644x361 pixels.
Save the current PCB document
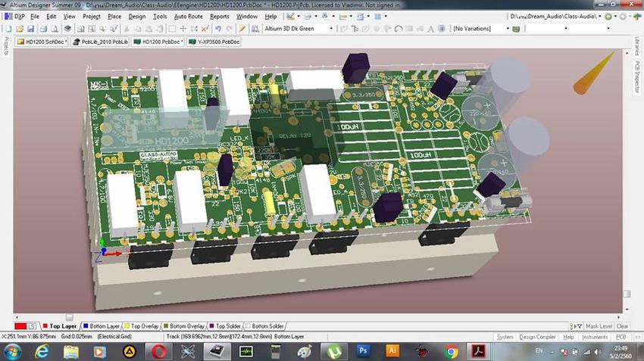point(30,29)
